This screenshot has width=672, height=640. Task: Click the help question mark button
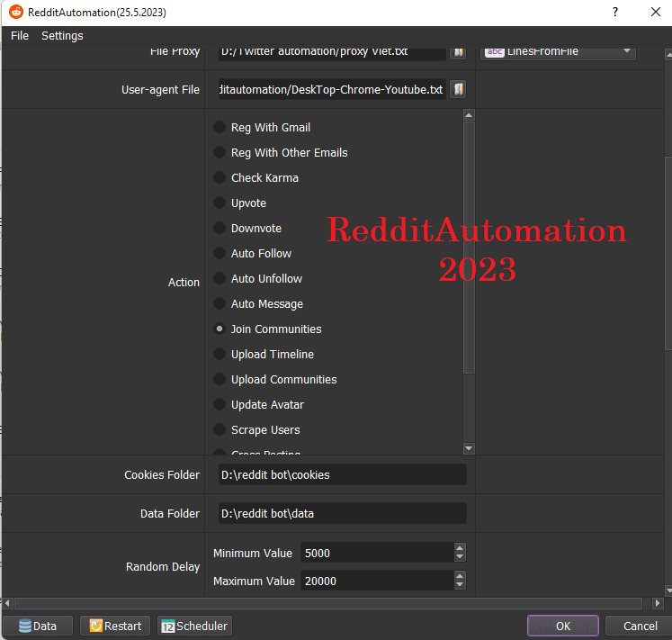[615, 12]
